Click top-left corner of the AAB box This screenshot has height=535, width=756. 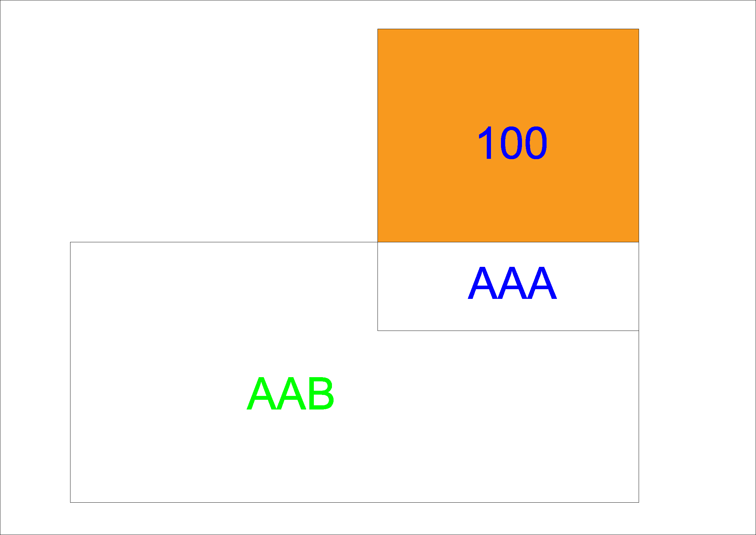coord(70,242)
